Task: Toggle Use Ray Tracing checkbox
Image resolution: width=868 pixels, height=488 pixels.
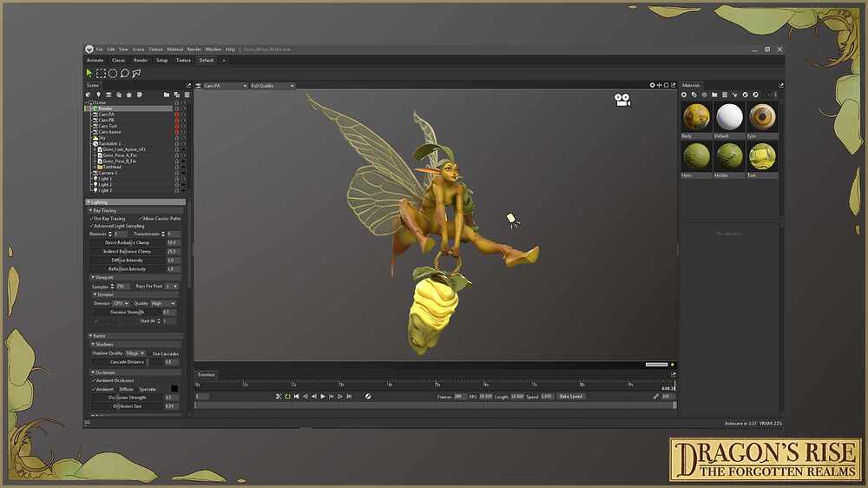Action: (x=91, y=219)
